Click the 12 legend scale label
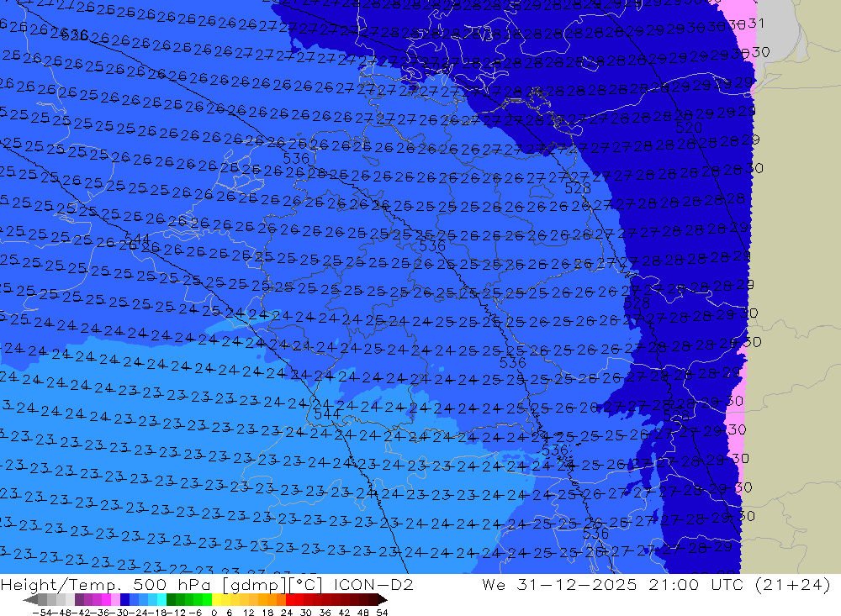This screenshot has height=616, width=841. tap(249, 613)
